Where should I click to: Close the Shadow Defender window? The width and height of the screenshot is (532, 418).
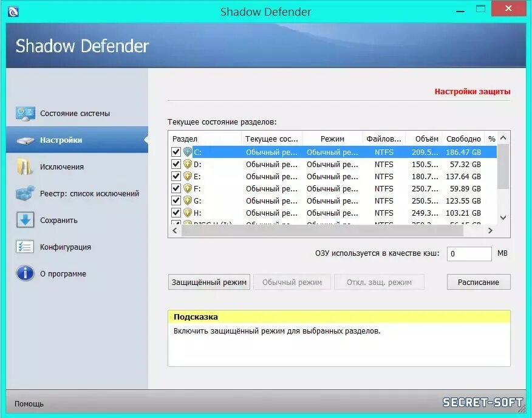tap(508, 9)
